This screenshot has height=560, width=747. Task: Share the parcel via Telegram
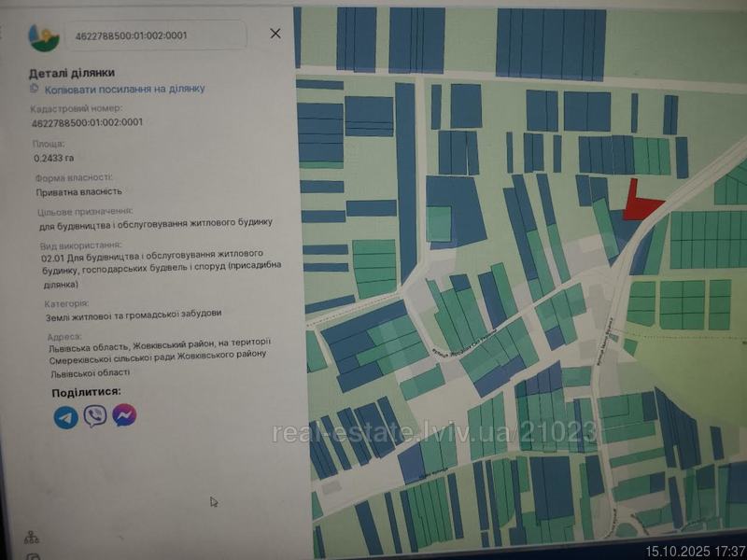coord(65,417)
